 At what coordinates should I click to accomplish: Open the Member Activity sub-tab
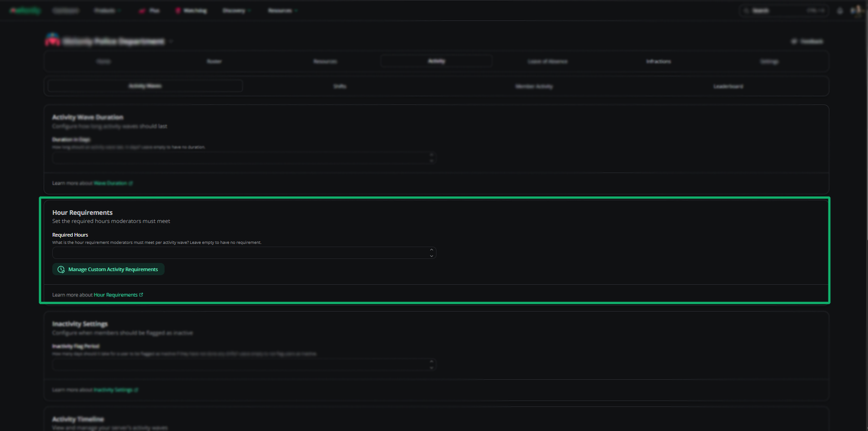pos(534,86)
